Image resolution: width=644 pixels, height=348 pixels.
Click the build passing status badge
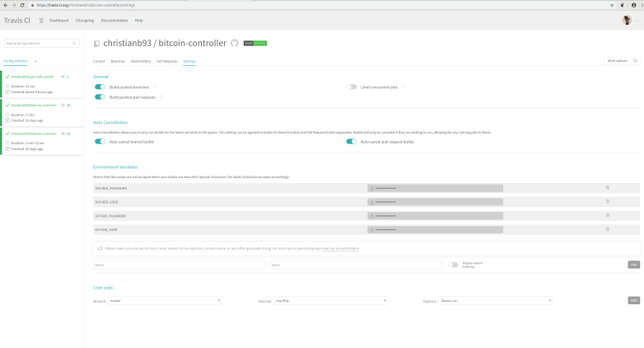coord(255,43)
